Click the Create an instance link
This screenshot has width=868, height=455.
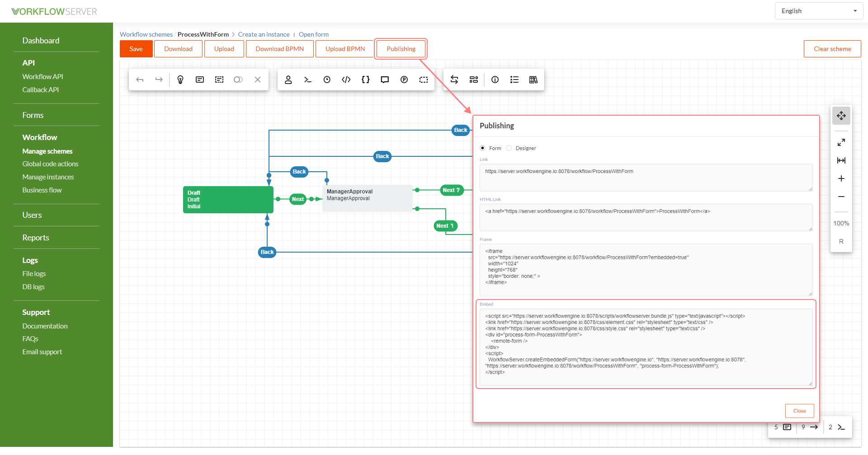[x=264, y=34]
